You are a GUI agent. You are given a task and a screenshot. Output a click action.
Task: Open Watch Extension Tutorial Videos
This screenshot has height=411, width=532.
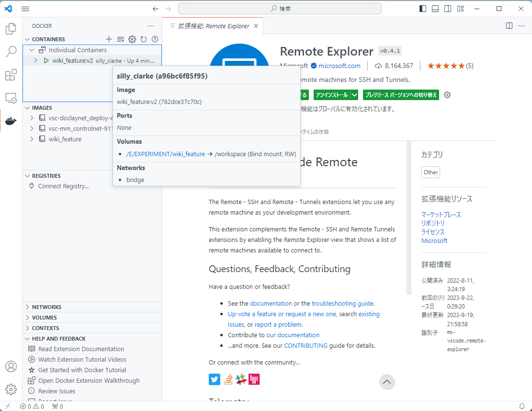pos(82,359)
